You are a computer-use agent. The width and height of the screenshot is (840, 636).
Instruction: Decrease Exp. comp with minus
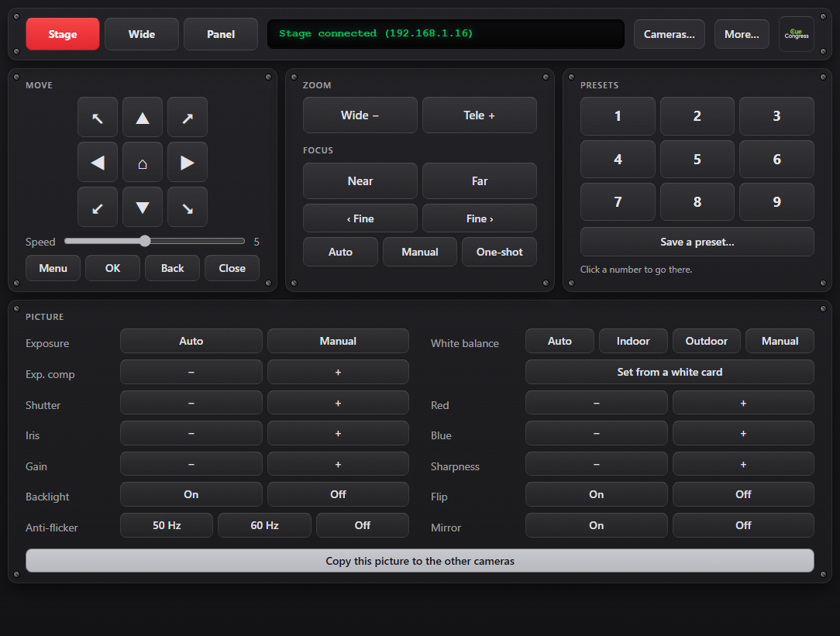pyautogui.click(x=191, y=372)
